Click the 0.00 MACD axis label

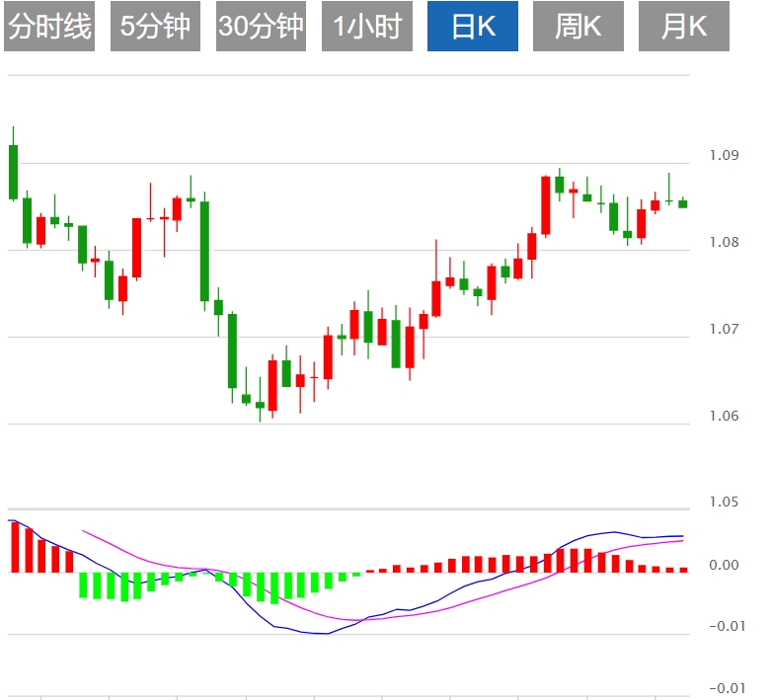(x=724, y=566)
